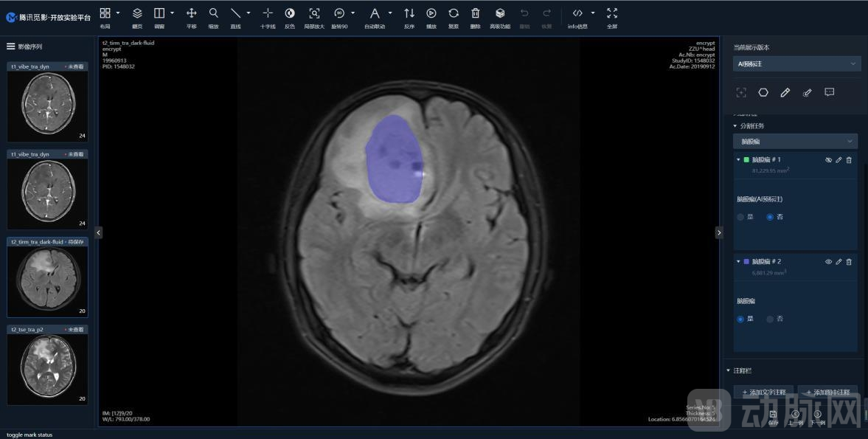This screenshot has width=868, height=439.
Task: Choose 否 radio for 脑膜瘤 #2
Action: [x=771, y=319]
